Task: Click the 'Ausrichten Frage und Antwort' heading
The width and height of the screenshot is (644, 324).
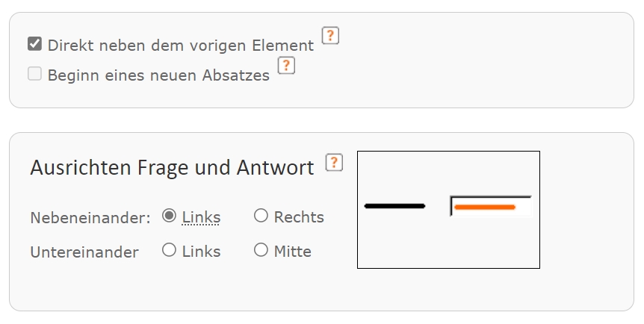Action: (x=172, y=168)
